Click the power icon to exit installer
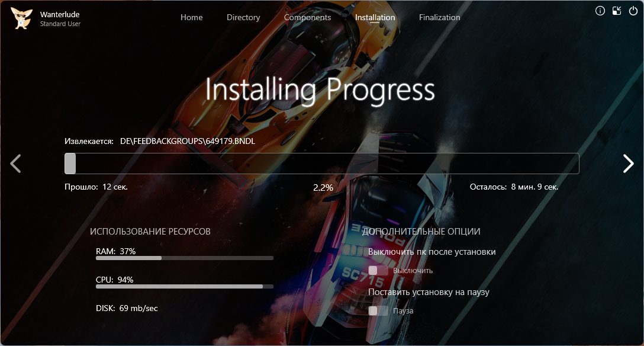This screenshot has width=644, height=346. tap(633, 11)
